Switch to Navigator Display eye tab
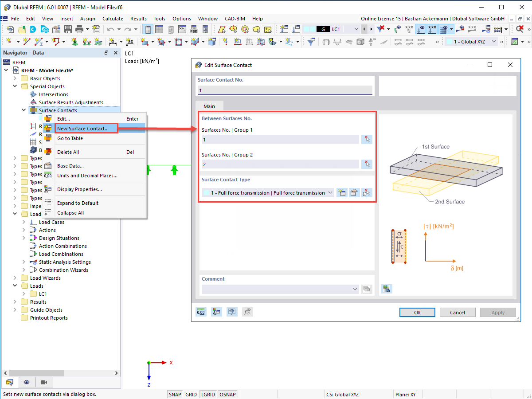 point(27,382)
